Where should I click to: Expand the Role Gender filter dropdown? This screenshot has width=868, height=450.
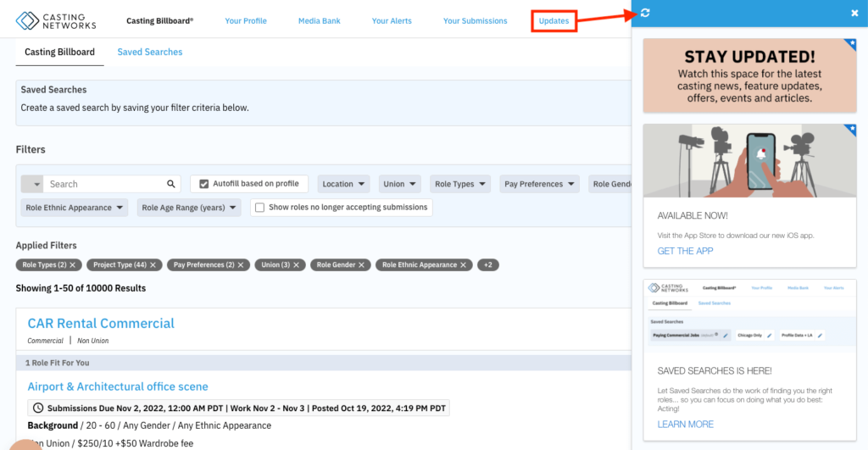coord(610,184)
